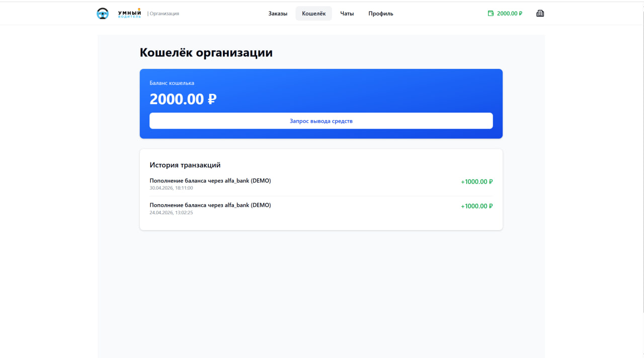Click the large 2000.00 ₽ wallet balance

[183, 99]
